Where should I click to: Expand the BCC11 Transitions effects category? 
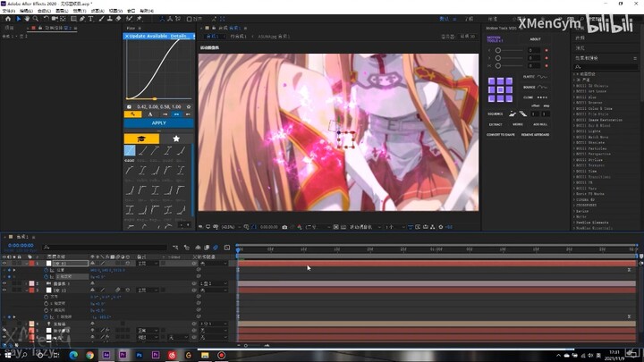point(574,177)
